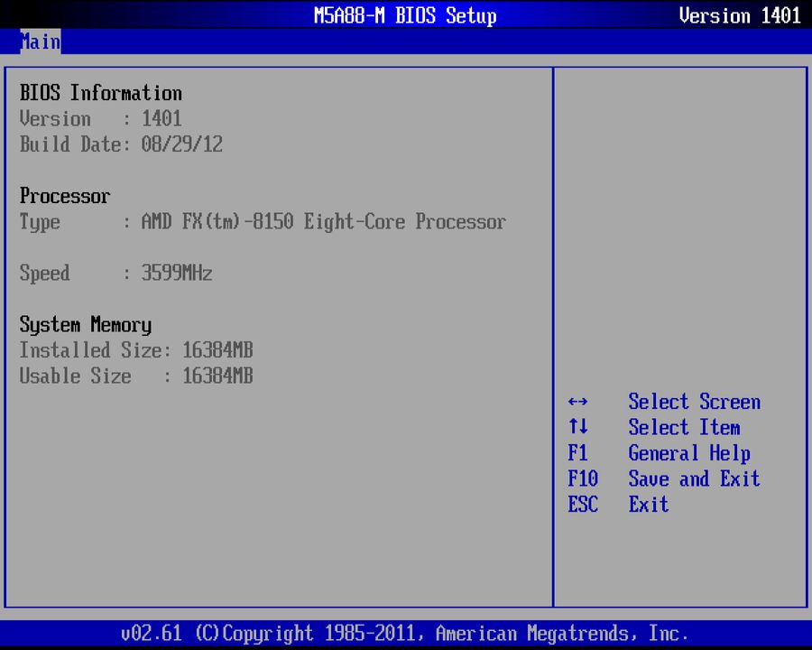Screen dimensions: 812x650
Task: Click the BIOS Information heading
Action: click(101, 93)
